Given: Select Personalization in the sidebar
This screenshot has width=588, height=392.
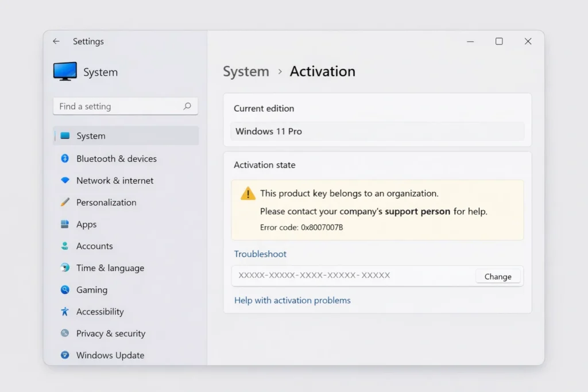Looking at the screenshot, I should 126,203.
